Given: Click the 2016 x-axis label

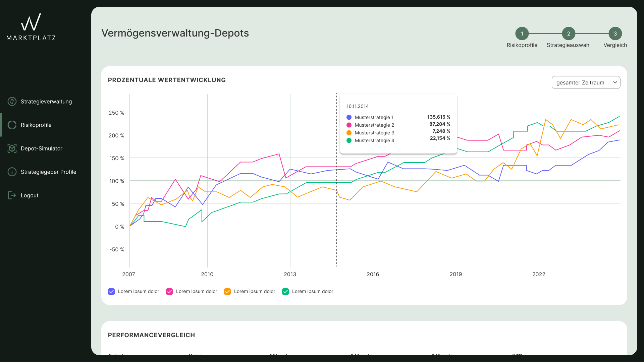Looking at the screenshot, I should [x=373, y=274].
